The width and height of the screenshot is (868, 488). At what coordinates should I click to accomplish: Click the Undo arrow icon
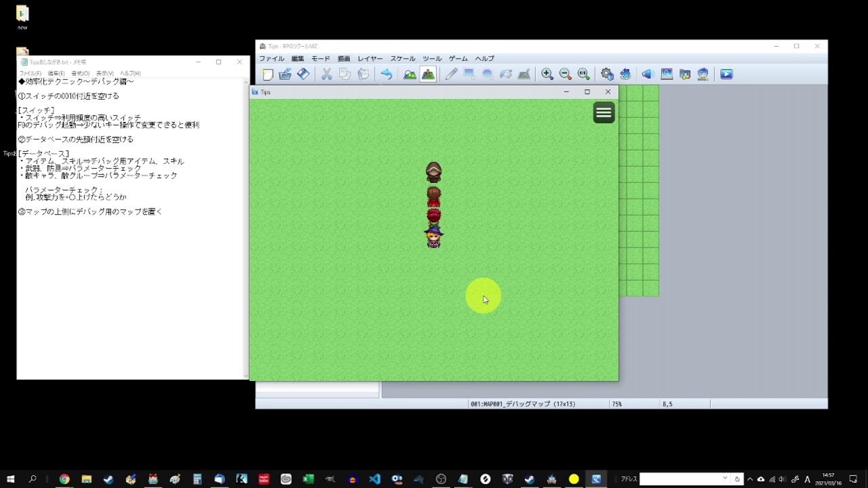click(386, 75)
